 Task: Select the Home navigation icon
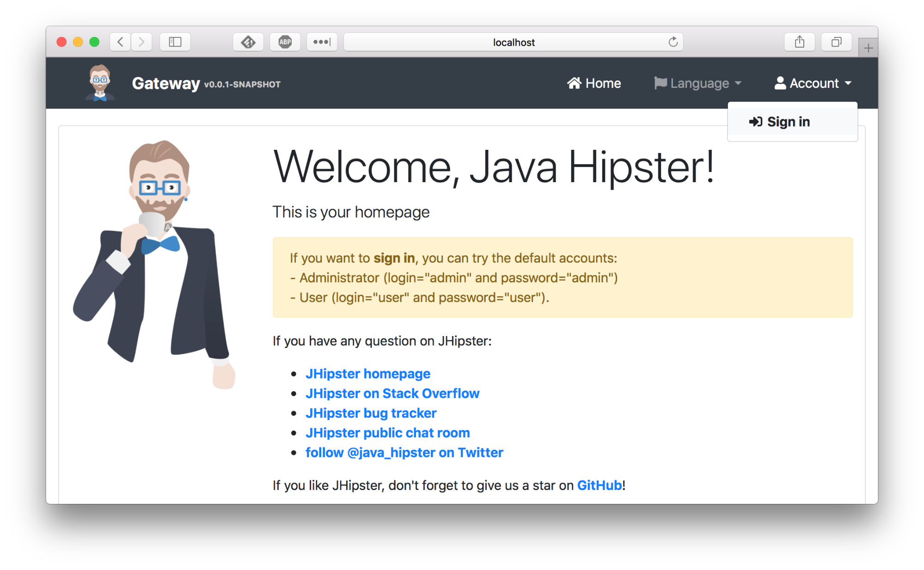tap(575, 83)
